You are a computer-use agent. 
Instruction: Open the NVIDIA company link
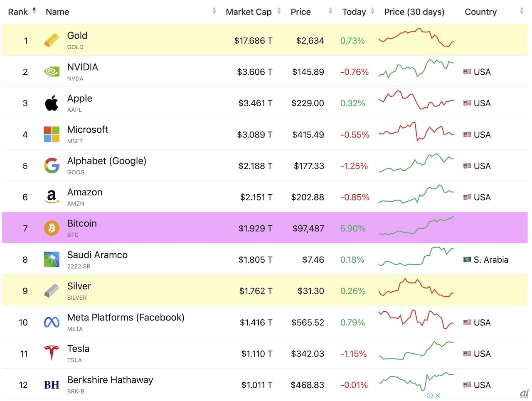pyautogui.click(x=83, y=67)
